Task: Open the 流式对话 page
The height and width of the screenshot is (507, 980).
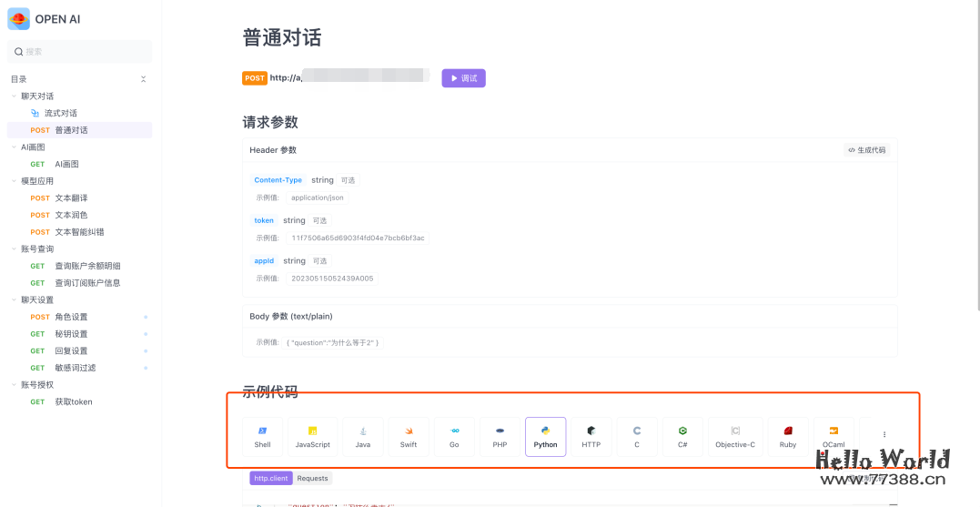Action: point(79,113)
